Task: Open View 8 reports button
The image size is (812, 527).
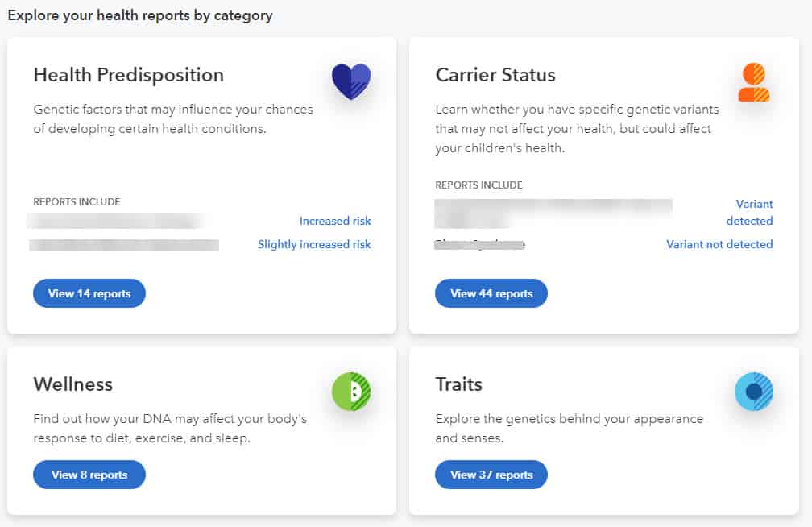Action: [x=89, y=475]
